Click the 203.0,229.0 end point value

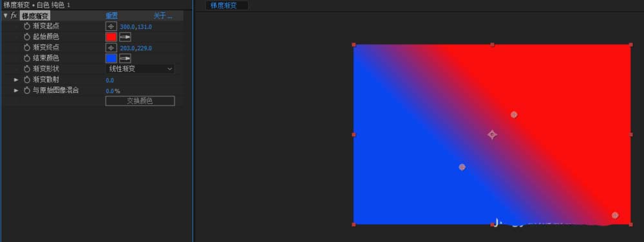pyautogui.click(x=136, y=48)
